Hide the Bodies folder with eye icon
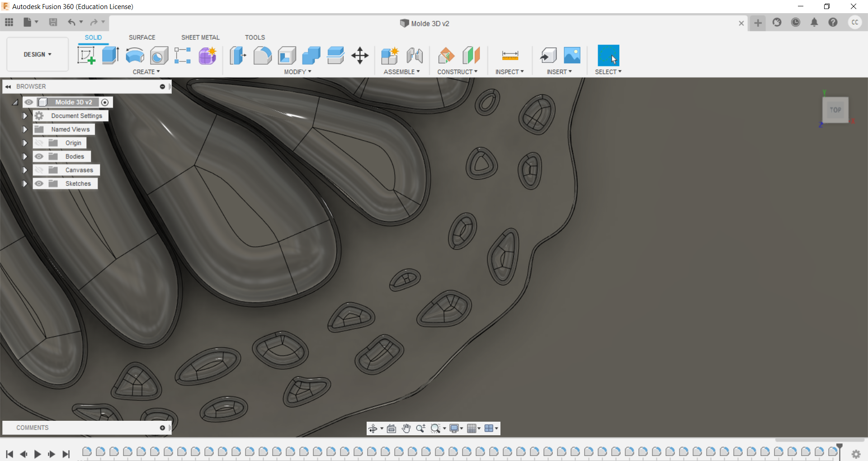Image resolution: width=868 pixels, height=461 pixels. point(39,156)
